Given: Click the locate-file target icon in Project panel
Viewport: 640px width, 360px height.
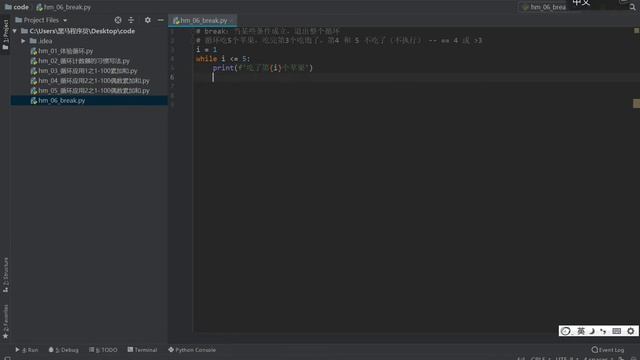Looking at the screenshot, I should [118, 20].
